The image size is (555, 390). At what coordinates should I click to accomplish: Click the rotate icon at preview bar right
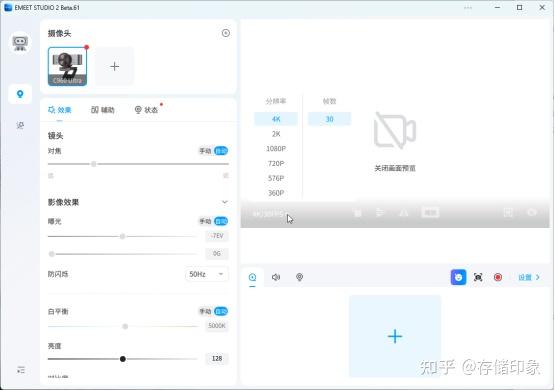(x=532, y=212)
